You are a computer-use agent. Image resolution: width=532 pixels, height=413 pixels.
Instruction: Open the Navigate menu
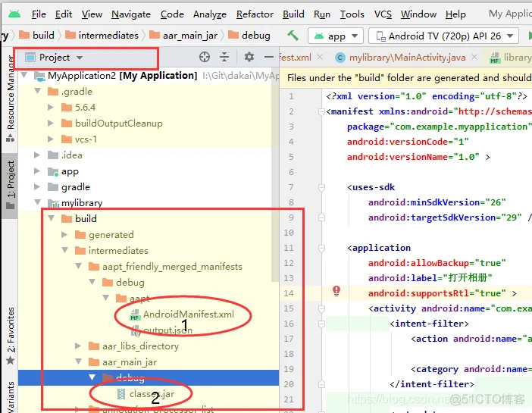pos(131,14)
